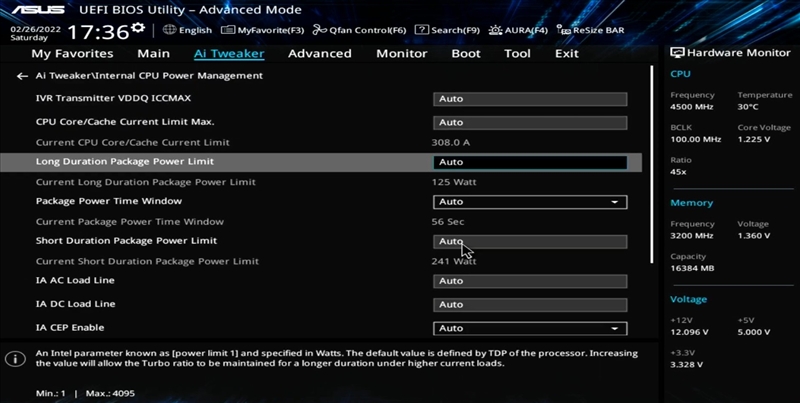The height and width of the screenshot is (403, 800).
Task: Click the 3.328 V voltage reading
Action: pos(686,365)
